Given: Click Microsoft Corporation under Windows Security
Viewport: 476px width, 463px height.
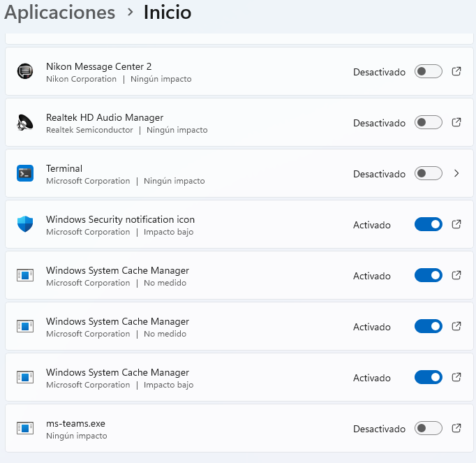Looking at the screenshot, I should point(88,232).
